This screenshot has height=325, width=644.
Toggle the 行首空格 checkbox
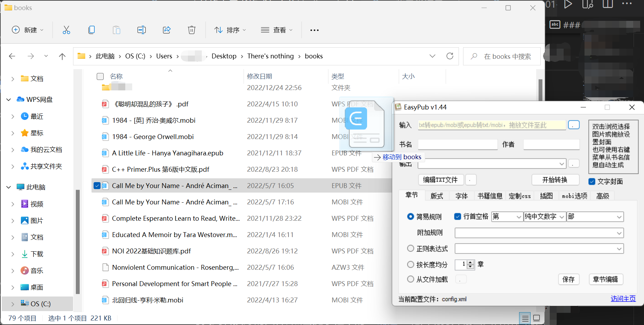point(458,217)
